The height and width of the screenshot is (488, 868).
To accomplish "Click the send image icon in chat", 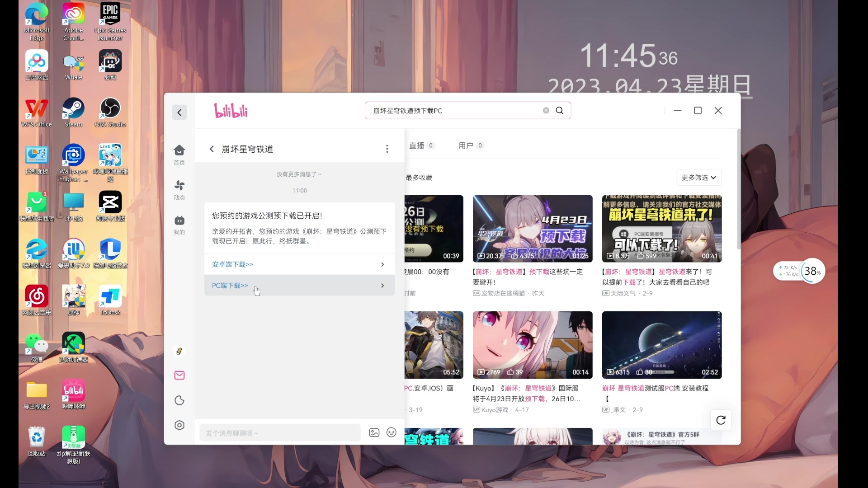I will [374, 432].
